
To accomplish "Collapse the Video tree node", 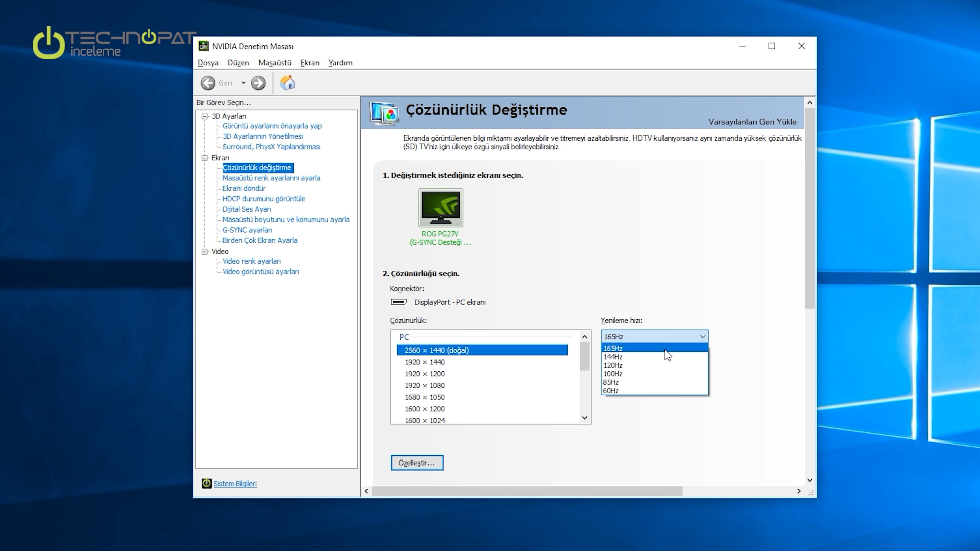I will (205, 251).
